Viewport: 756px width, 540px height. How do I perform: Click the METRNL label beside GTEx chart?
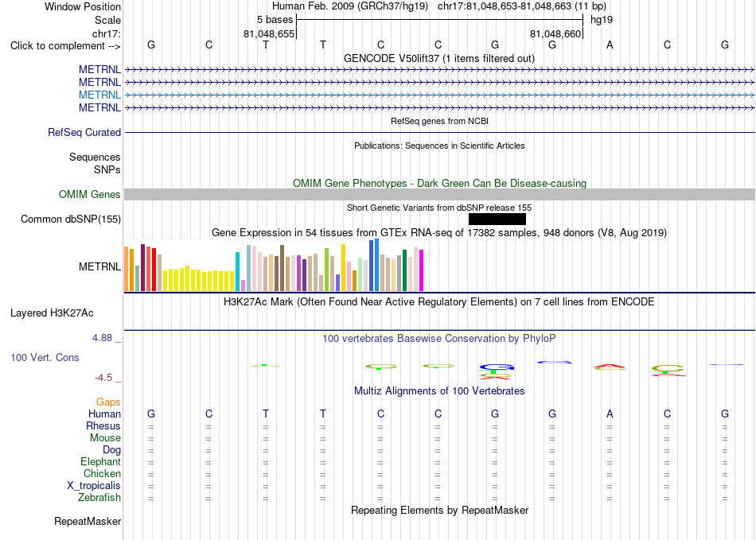click(x=99, y=266)
